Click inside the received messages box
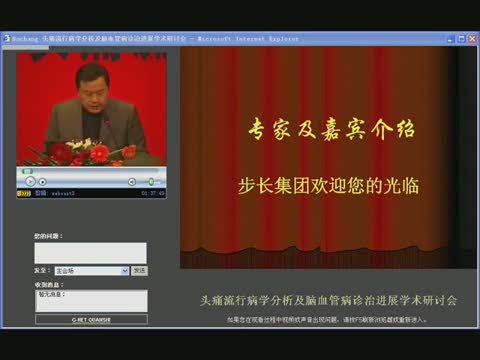Screen dimensions: 480x360 [x=91, y=301]
